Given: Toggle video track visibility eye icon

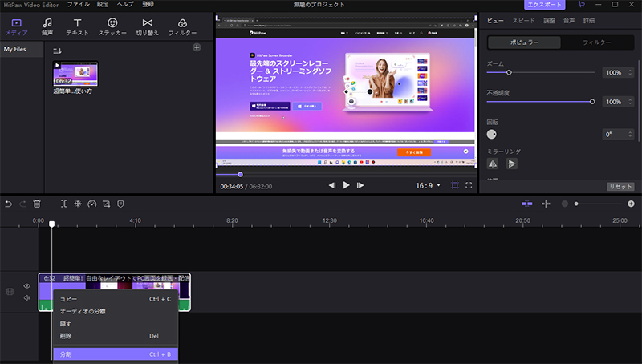Looking at the screenshot, I should click(26, 286).
